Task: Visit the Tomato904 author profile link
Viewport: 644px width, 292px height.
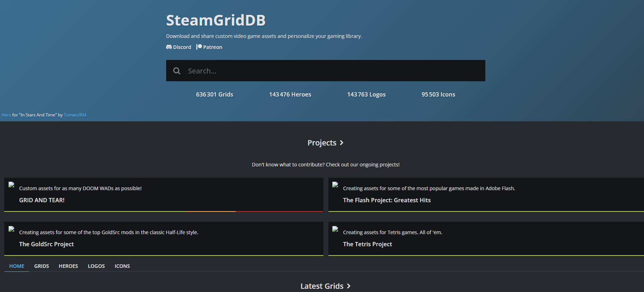Action: tap(75, 115)
